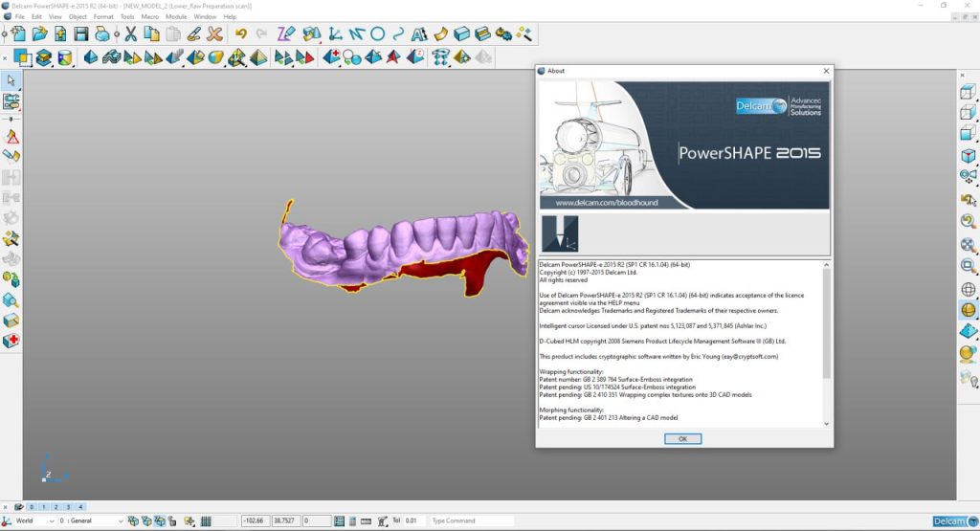Viewport: 980px width, 531px height.
Task: Click the www.delcam.com/bloodhound link banner
Action: [607, 203]
